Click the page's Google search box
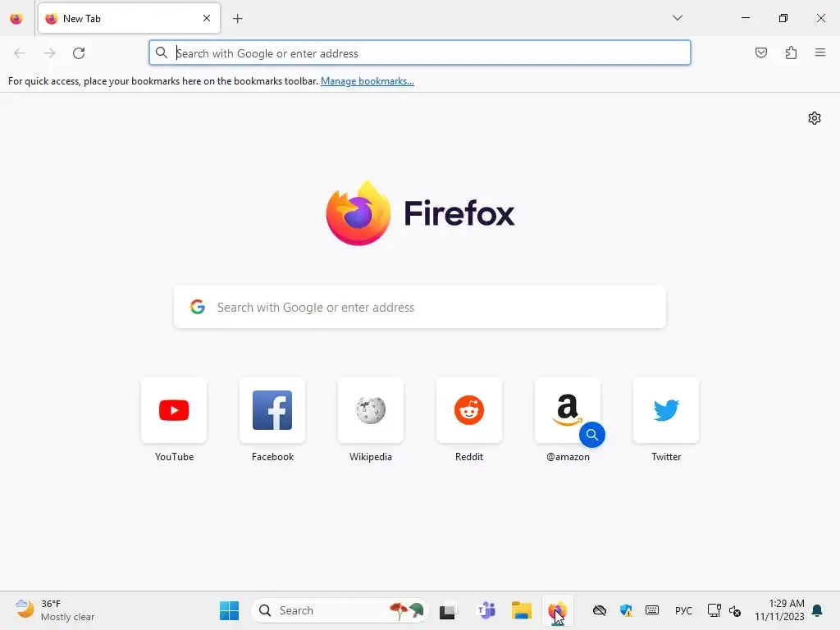840x630 pixels. [x=420, y=307]
